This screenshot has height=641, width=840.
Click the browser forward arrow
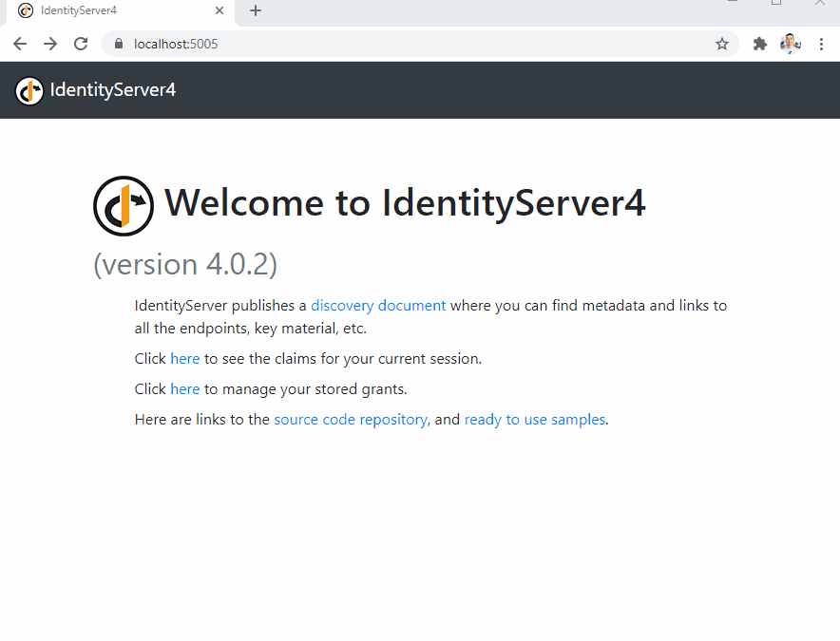click(x=50, y=44)
